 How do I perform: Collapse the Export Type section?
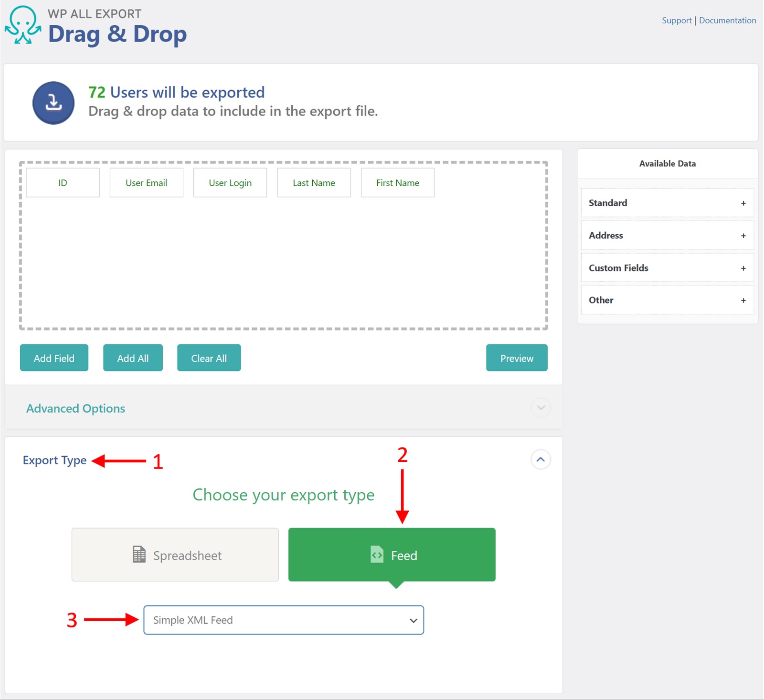(540, 460)
